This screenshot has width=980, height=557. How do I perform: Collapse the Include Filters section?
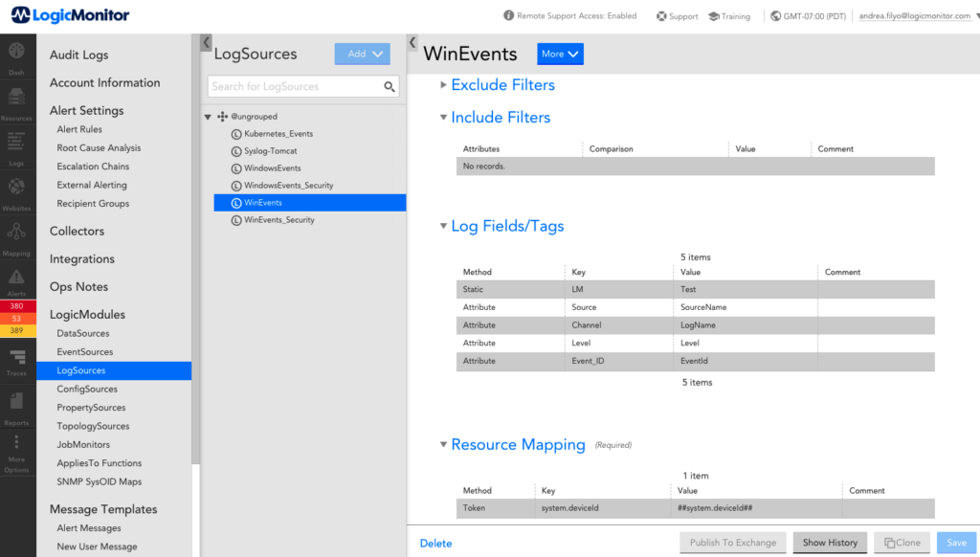(x=443, y=117)
